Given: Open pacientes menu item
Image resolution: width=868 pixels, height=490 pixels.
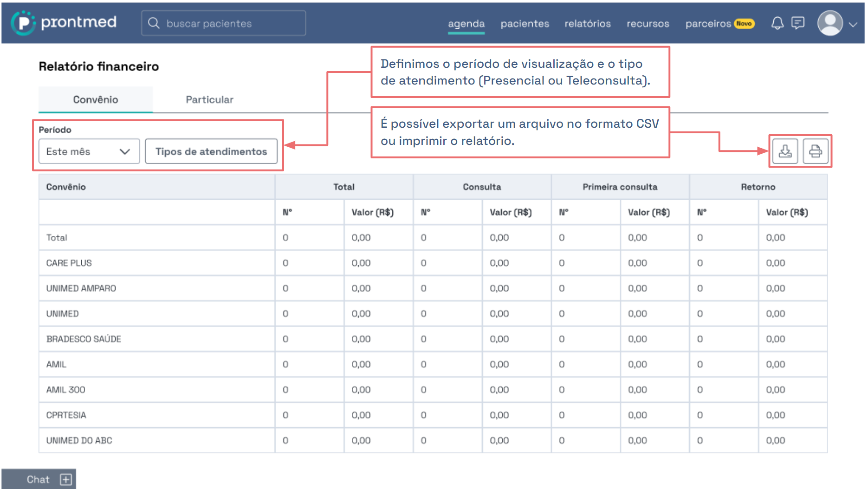Looking at the screenshot, I should point(525,24).
